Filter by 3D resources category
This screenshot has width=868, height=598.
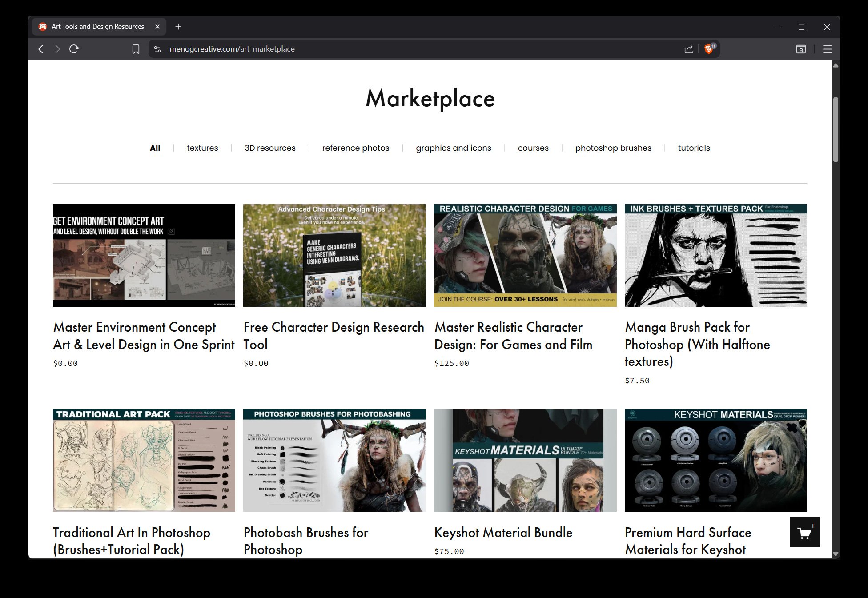point(270,148)
